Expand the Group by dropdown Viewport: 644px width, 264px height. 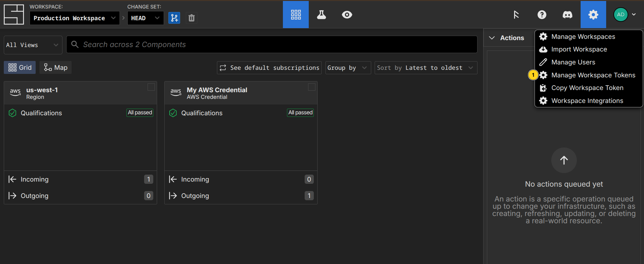[x=348, y=68]
